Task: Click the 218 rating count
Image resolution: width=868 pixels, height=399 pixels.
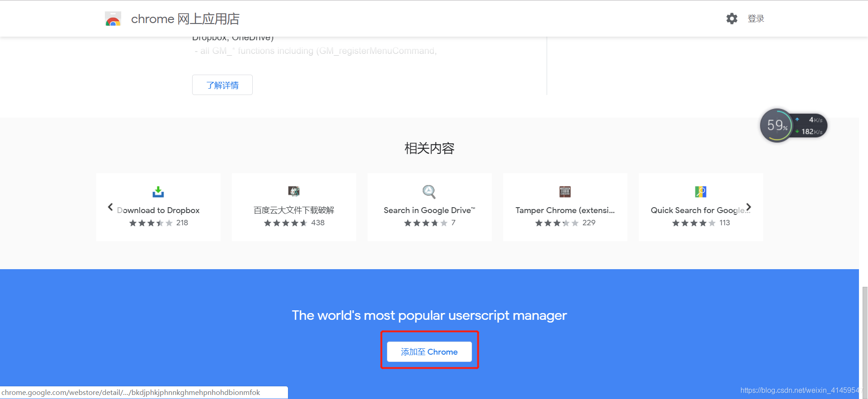Action: (x=182, y=223)
